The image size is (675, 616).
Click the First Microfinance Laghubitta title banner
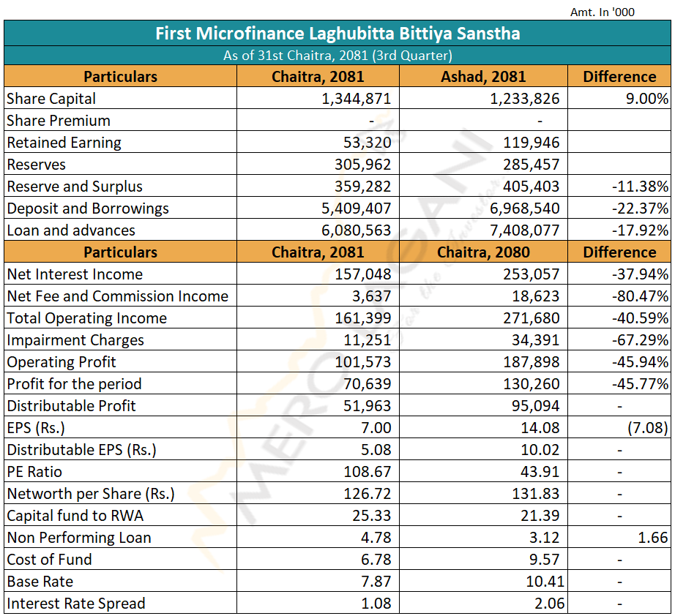click(337, 34)
